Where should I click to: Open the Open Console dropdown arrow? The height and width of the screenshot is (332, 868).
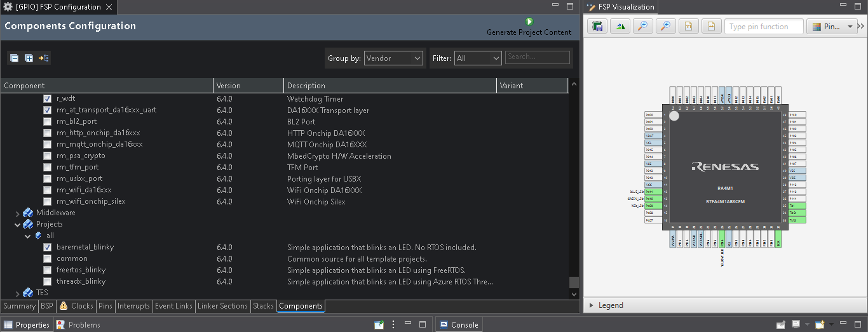point(830,324)
